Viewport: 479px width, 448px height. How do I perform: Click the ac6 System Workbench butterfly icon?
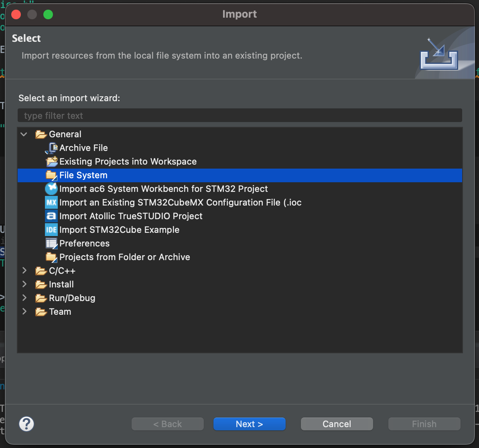pyautogui.click(x=51, y=189)
